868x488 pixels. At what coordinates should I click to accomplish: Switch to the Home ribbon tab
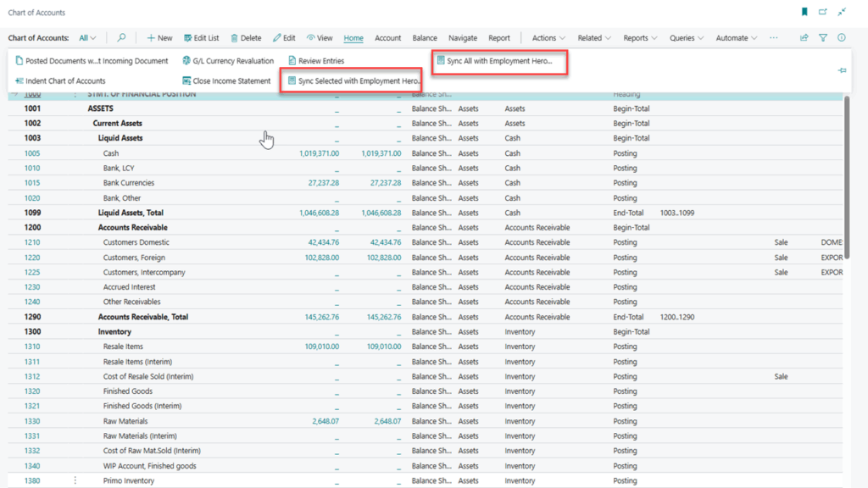(x=353, y=37)
